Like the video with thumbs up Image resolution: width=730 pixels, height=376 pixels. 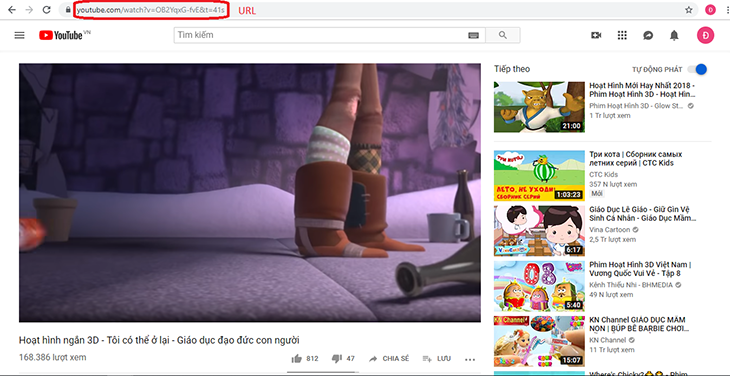[x=297, y=359]
